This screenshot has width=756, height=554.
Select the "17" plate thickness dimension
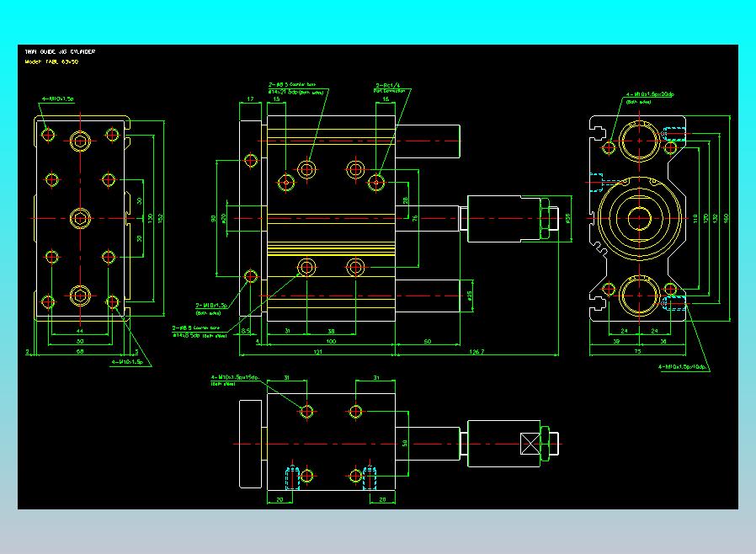250,99
